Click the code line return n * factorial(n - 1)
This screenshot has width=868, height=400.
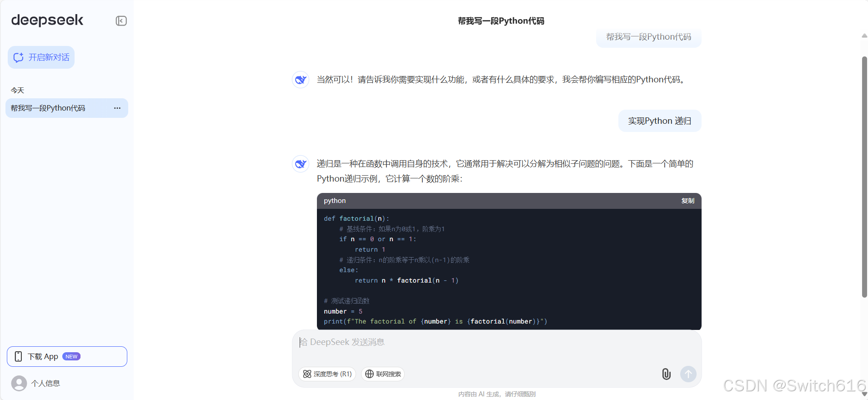[x=406, y=281]
